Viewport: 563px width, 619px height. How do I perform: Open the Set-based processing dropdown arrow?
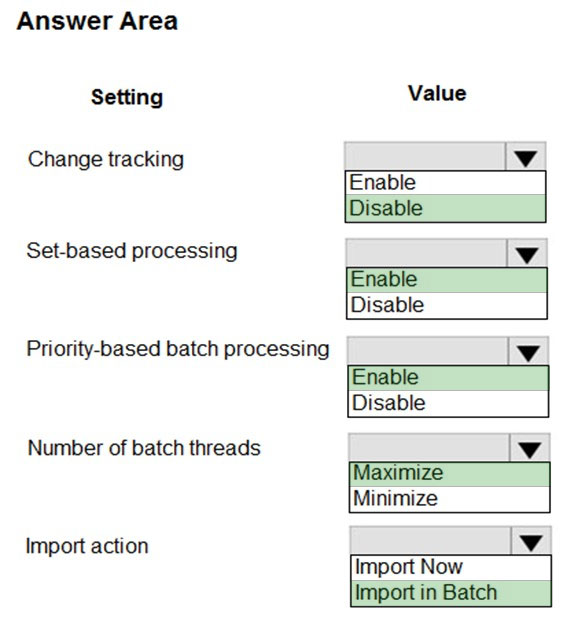[x=527, y=253]
